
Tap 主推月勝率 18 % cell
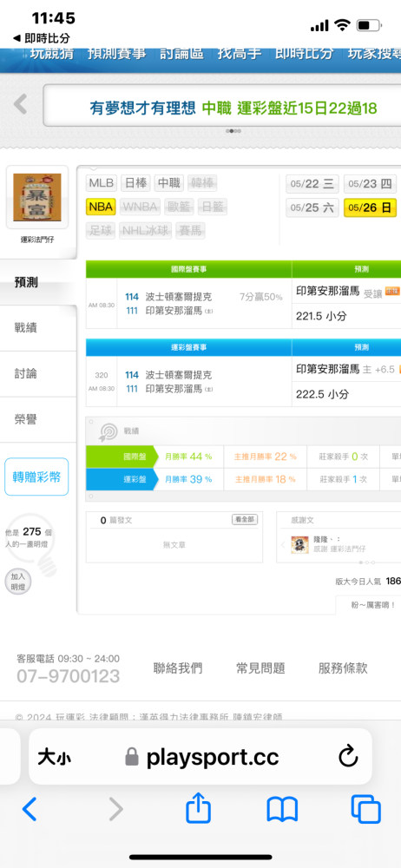266,479
